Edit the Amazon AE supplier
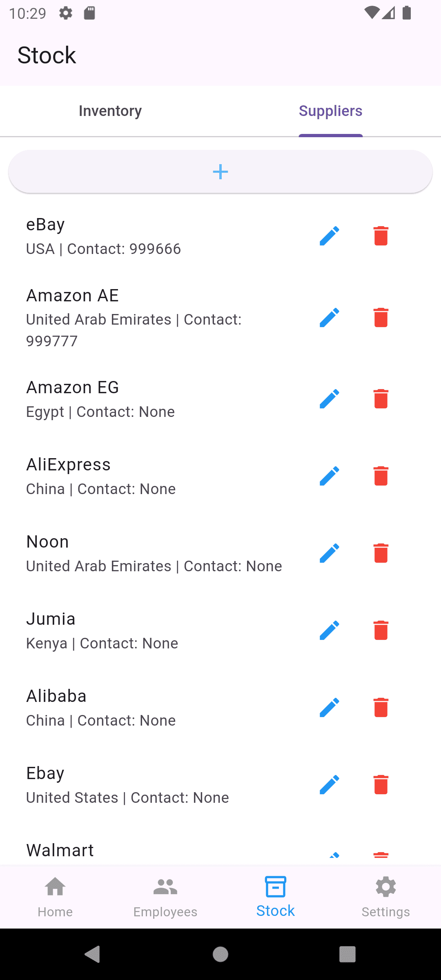441x980 pixels. [x=329, y=318]
